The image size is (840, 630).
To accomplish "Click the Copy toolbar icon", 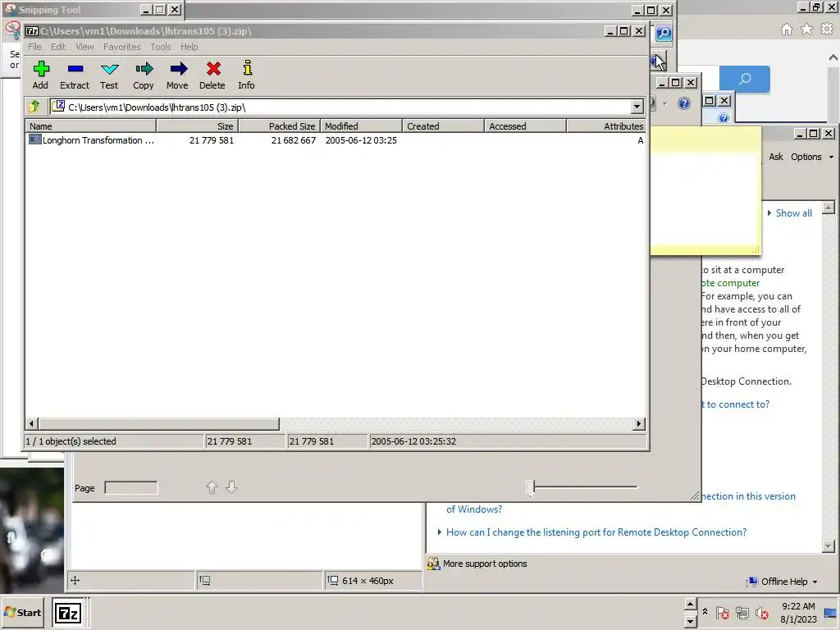I will tap(144, 75).
